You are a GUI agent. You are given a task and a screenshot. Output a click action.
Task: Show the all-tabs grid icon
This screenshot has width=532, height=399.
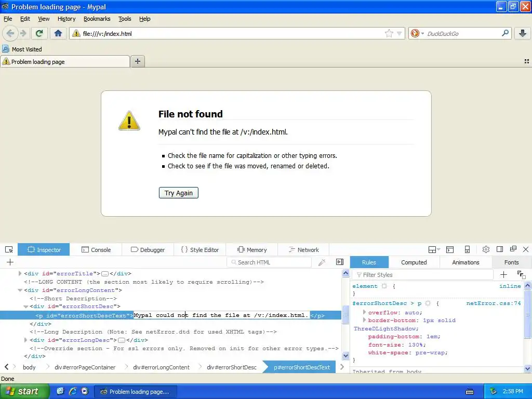click(527, 61)
